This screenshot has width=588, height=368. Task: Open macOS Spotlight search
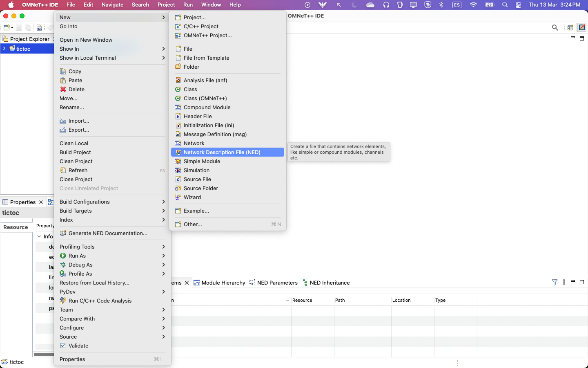[505, 5]
